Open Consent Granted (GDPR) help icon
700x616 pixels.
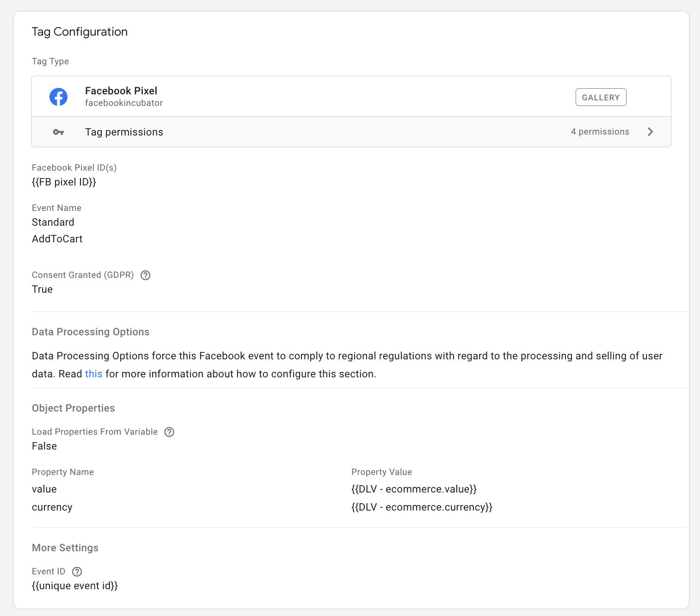pyautogui.click(x=146, y=275)
